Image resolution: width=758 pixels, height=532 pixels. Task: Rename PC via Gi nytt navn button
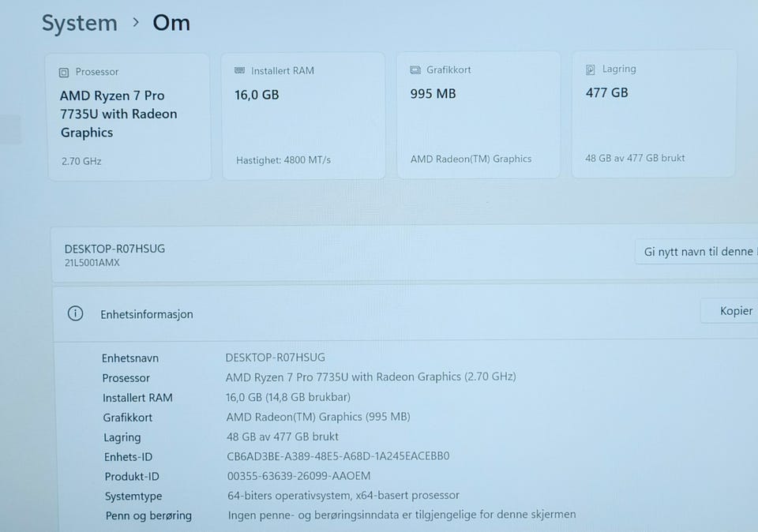point(696,251)
